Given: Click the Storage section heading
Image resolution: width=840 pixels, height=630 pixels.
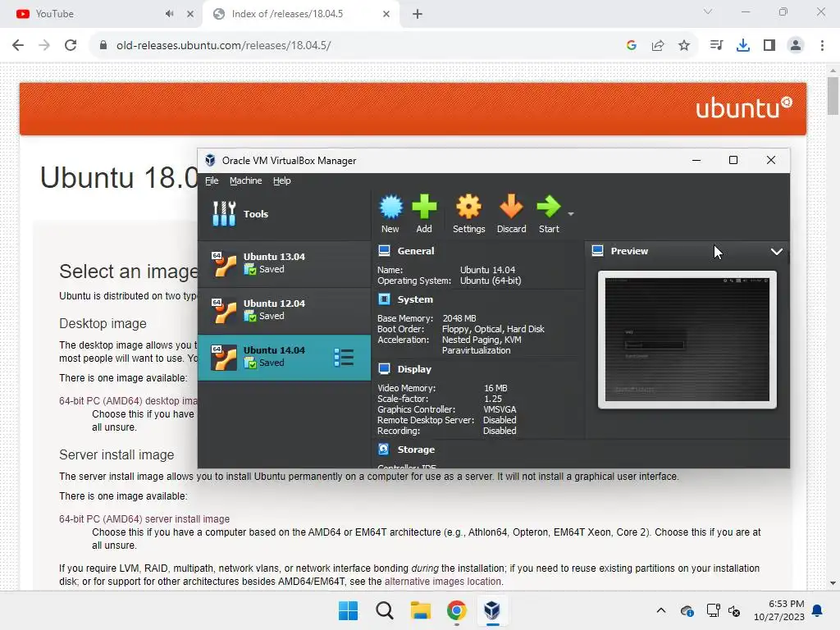Looking at the screenshot, I should (x=416, y=450).
